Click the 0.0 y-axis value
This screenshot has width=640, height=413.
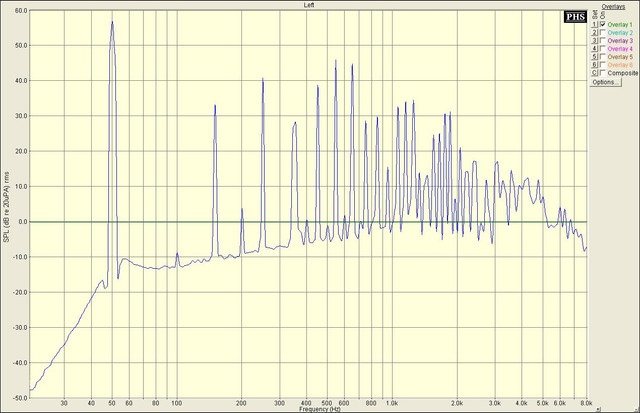tap(23, 222)
